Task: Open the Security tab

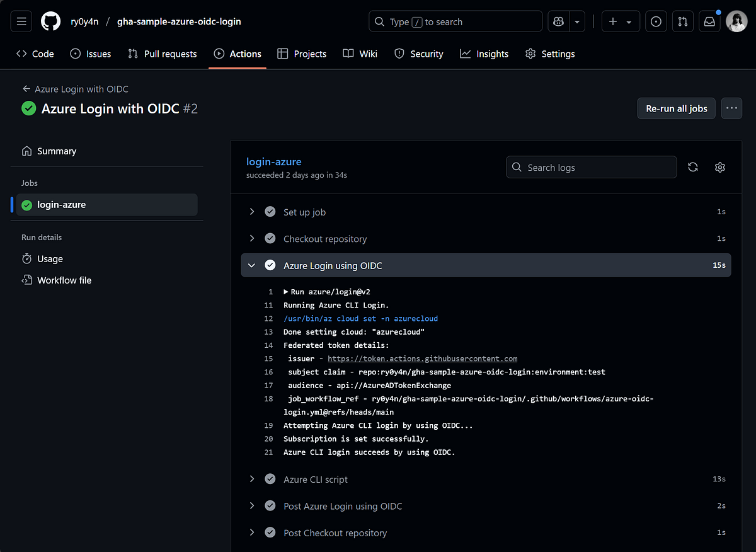Action: [418, 54]
